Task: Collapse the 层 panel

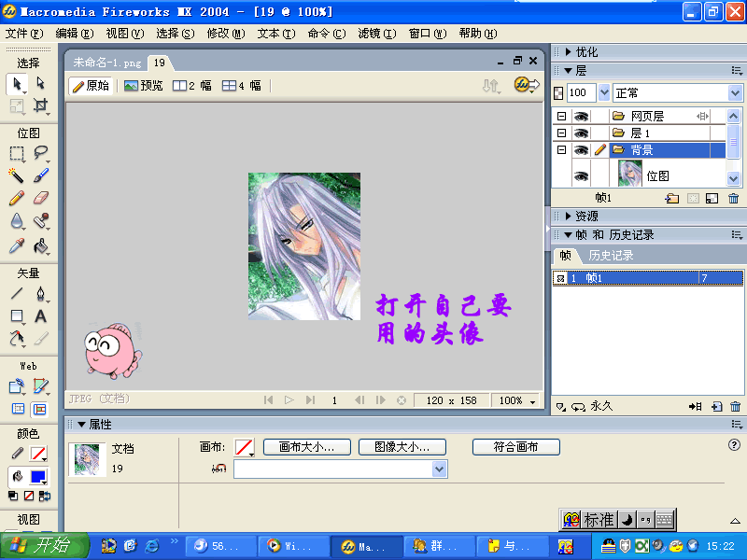Action: pos(568,71)
